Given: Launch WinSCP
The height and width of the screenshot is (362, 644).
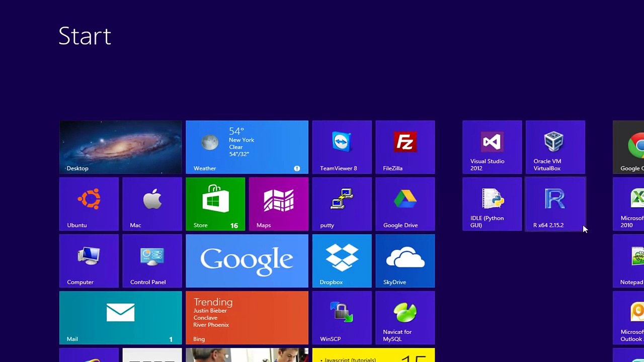Looking at the screenshot, I should pos(342,318).
